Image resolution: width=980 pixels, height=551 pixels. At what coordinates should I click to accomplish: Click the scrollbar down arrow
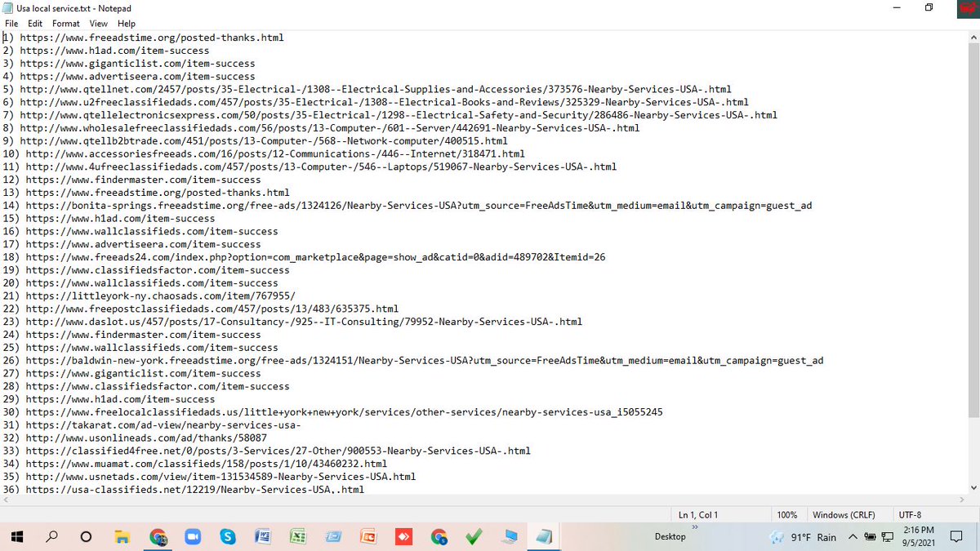[973, 487]
